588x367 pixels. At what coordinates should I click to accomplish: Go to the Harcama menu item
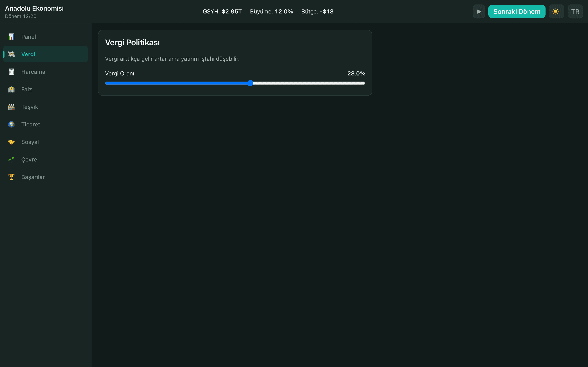[x=46, y=72]
